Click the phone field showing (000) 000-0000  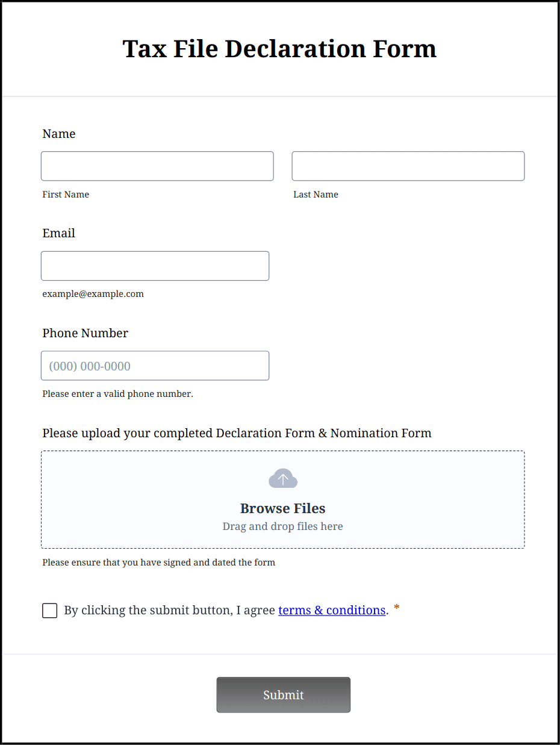click(155, 366)
